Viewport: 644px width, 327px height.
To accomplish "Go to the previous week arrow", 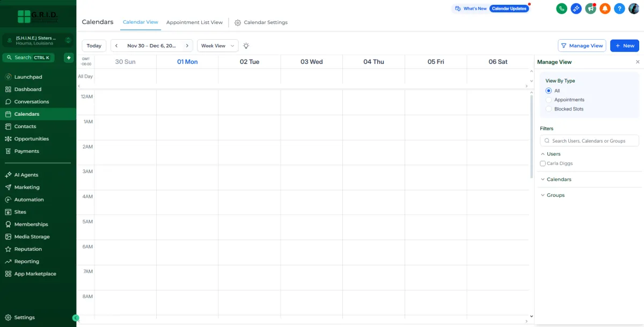I will pyautogui.click(x=116, y=46).
